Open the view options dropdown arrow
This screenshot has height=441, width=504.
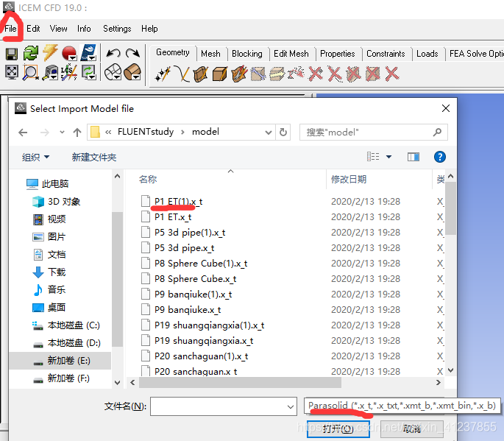pos(389,157)
